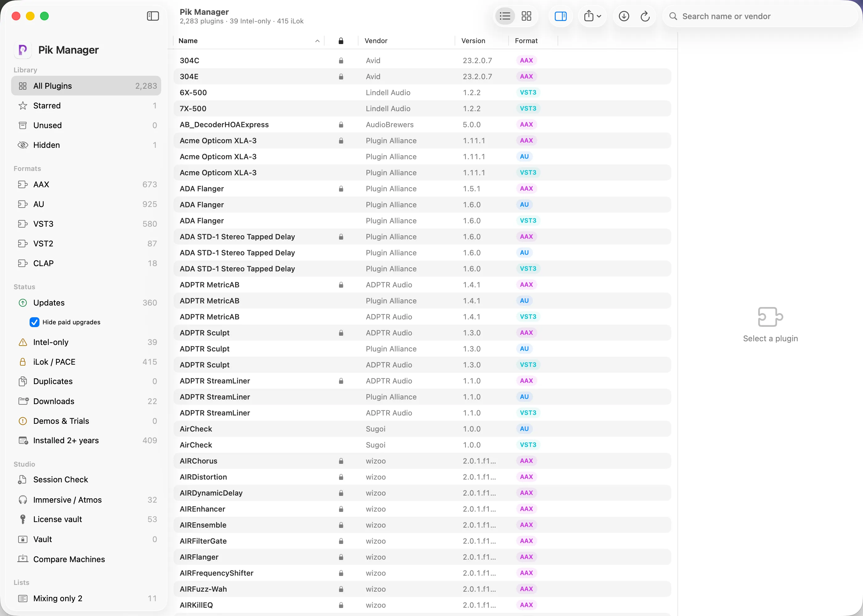Show the Hidden plugins
The width and height of the screenshot is (863, 616).
86,145
